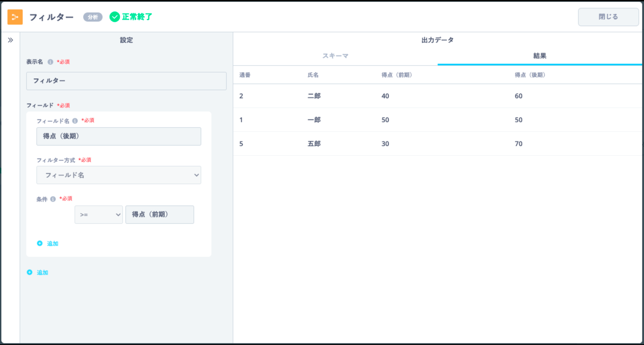Screen dimensions: 644x345
Task: Click the condition value field 得点（前期）
Action: pyautogui.click(x=159, y=215)
